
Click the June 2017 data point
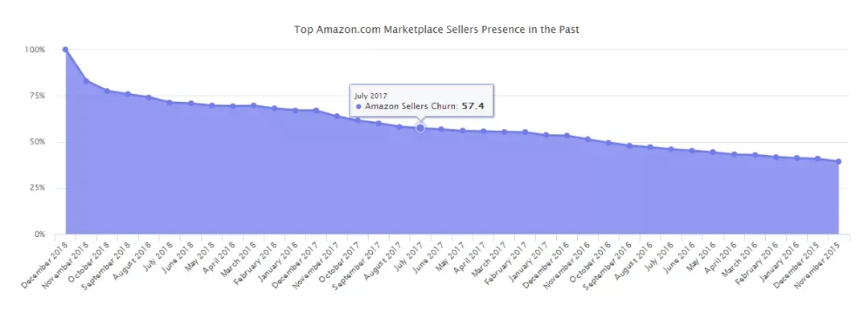(441, 129)
